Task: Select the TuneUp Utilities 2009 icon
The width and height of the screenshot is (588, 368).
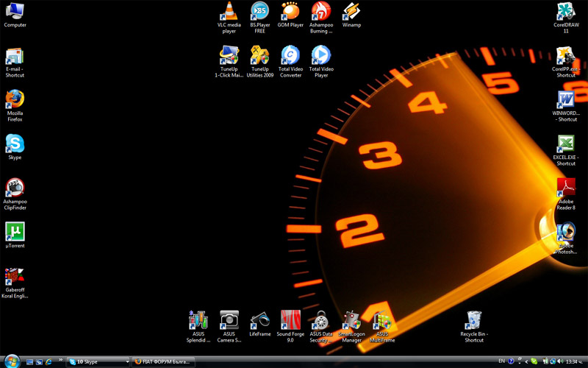Action: tap(259, 56)
